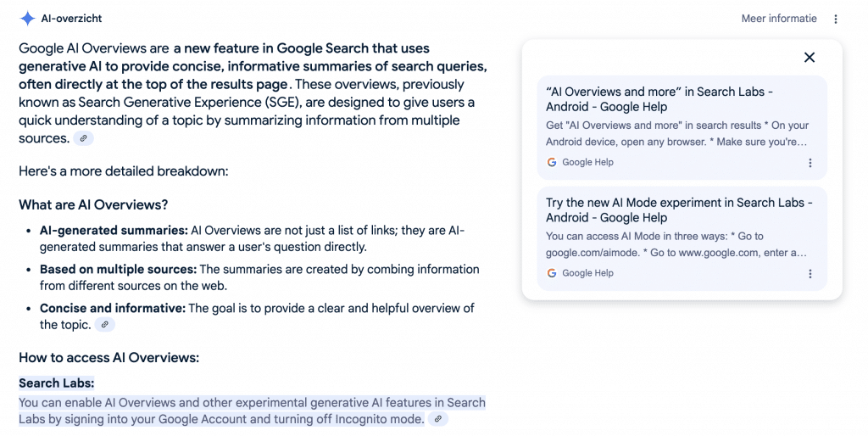The height and width of the screenshot is (436, 868).
Task: Open options for the 'AI Mode experiment' card
Action: point(810,273)
